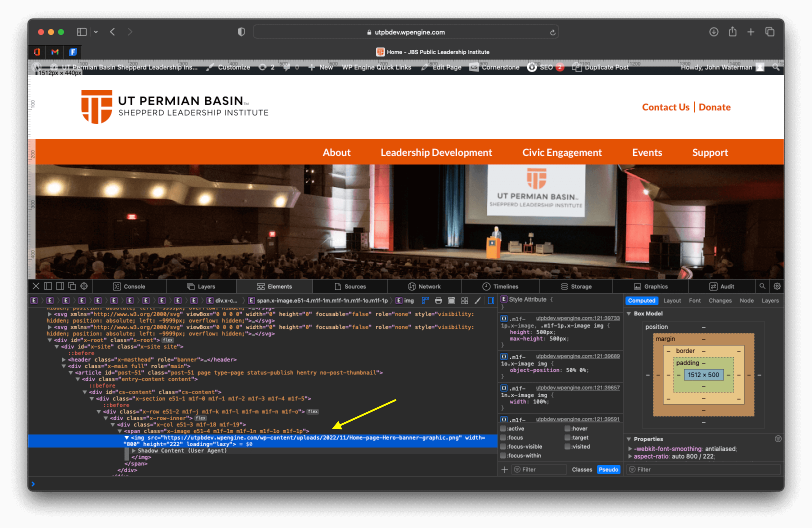Click the element selection crosshair icon
Image resolution: width=812 pixels, height=528 pixels.
84,286
